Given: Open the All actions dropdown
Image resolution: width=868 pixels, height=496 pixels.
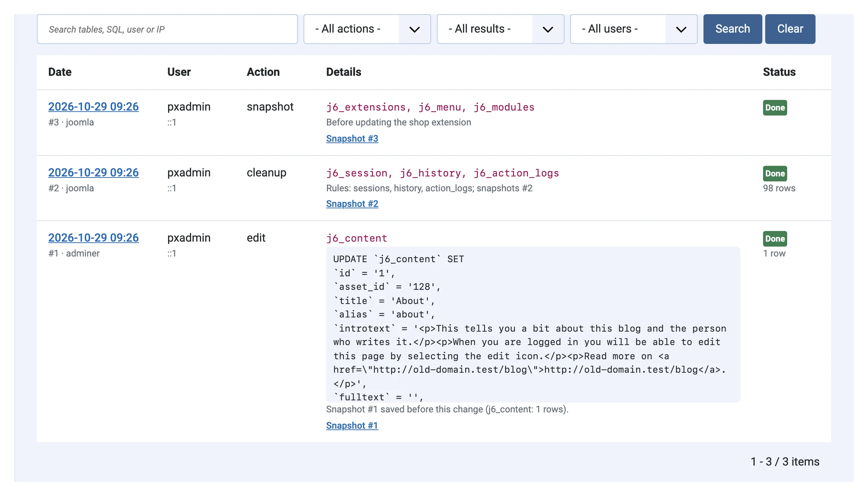Looking at the screenshot, I should pos(367,29).
